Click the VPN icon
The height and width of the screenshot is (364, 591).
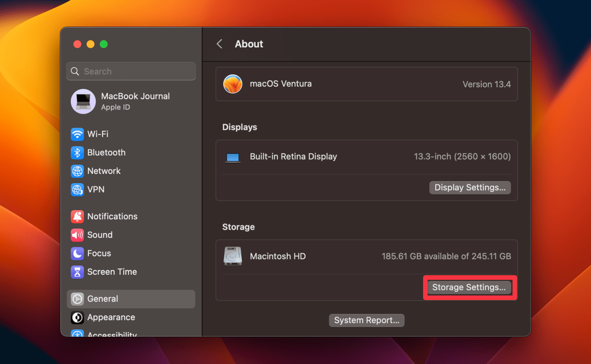coord(77,189)
